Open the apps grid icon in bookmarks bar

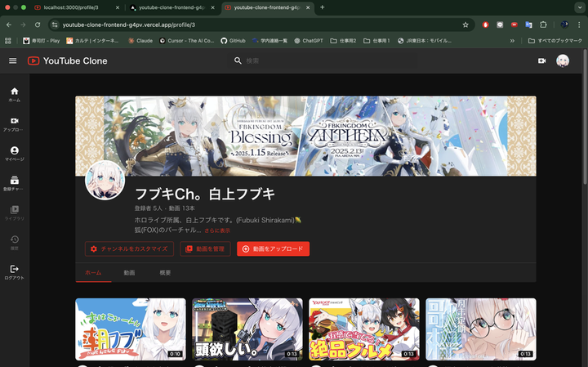(8, 41)
